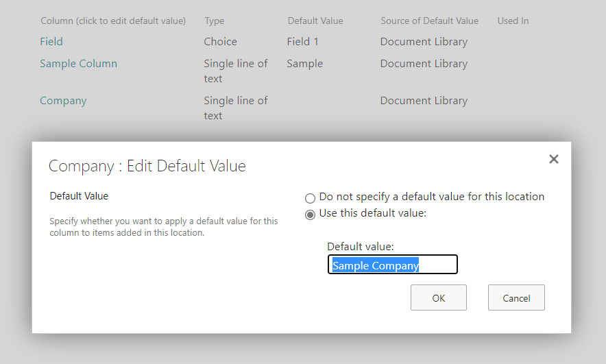This screenshot has width=606, height=364.
Task: Click the 'Field 1' default value cell
Action: click(302, 41)
